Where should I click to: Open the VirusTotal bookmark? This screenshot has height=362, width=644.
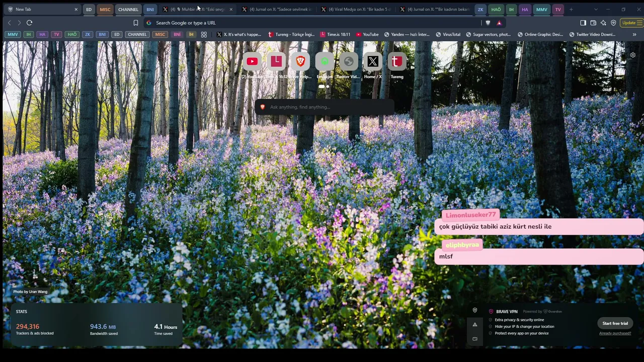click(x=448, y=35)
